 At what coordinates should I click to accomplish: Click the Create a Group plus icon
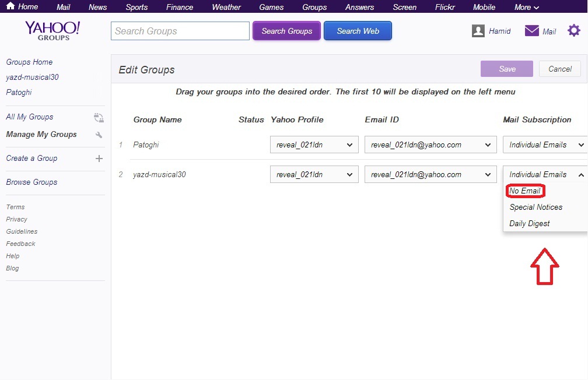99,159
